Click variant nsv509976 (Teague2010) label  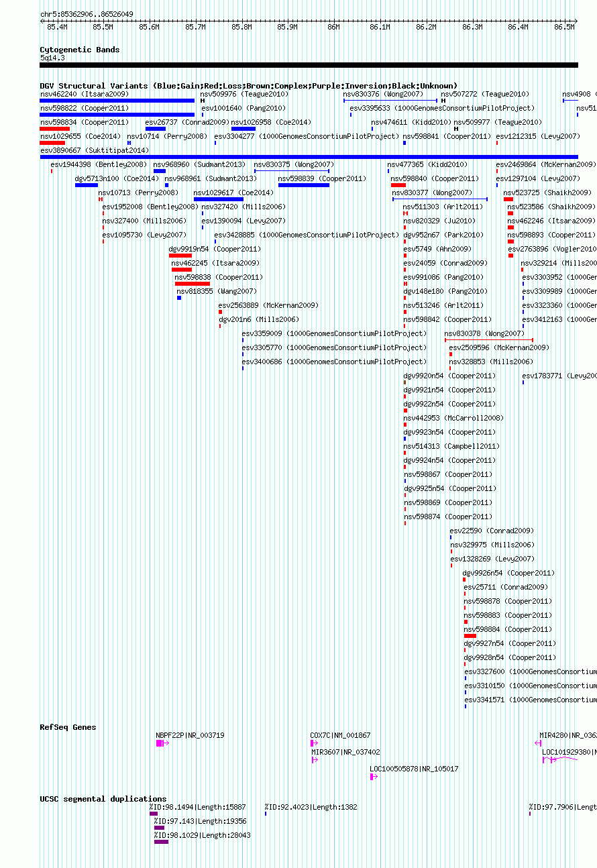pos(244,94)
